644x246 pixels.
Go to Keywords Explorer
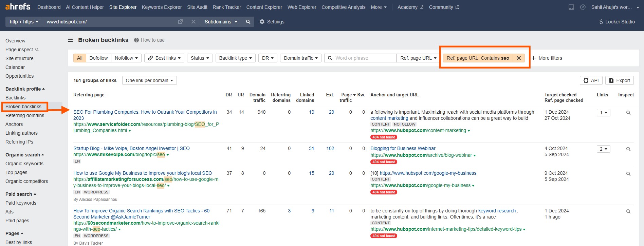pyautogui.click(x=162, y=7)
